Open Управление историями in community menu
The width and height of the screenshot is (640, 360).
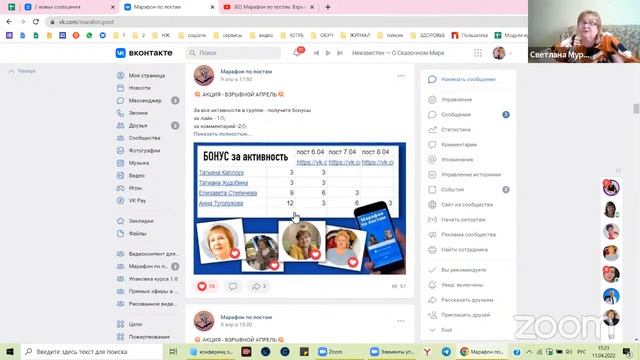(471, 174)
